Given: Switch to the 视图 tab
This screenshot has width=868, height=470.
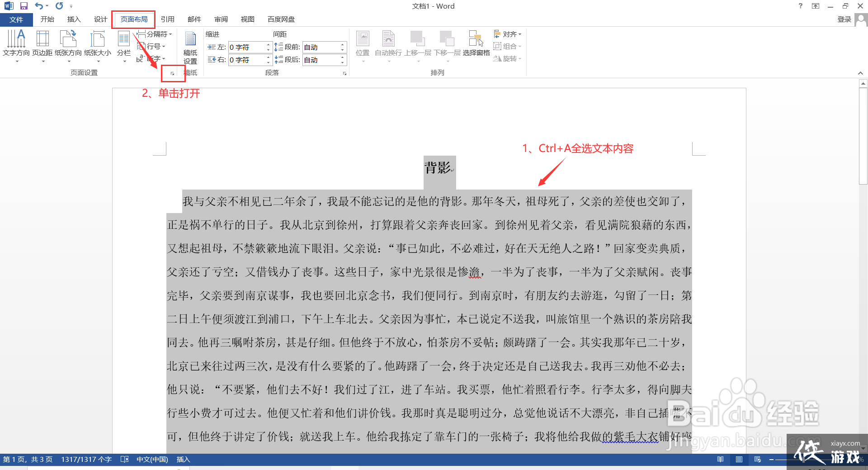Looking at the screenshot, I should click(x=248, y=19).
